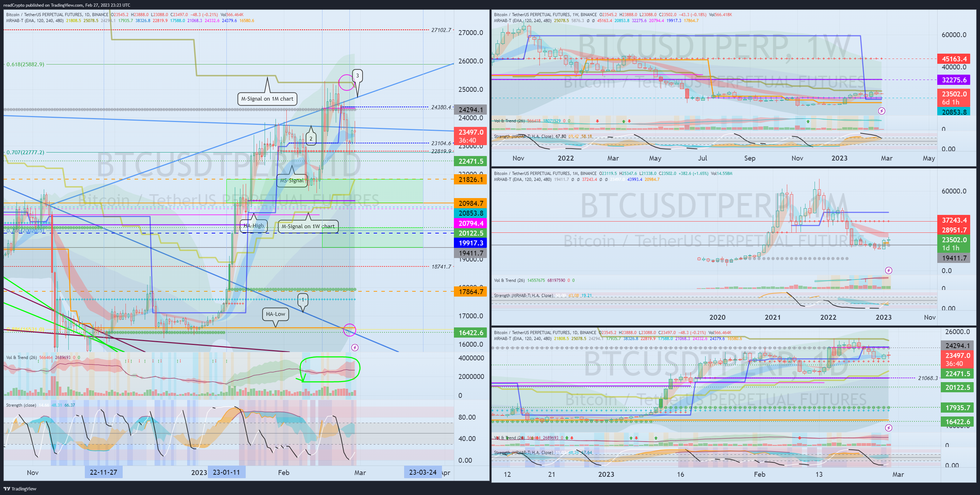Click the 24380.4 horizontal line label

pyautogui.click(x=441, y=107)
